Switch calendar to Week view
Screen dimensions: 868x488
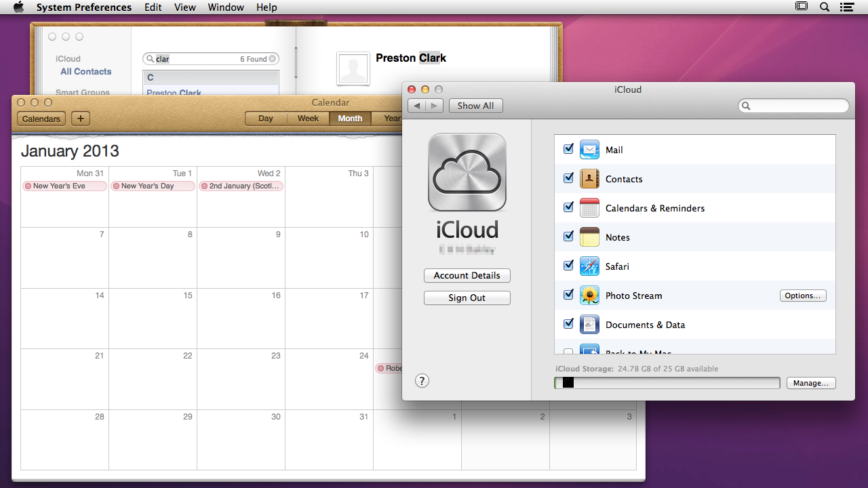308,119
